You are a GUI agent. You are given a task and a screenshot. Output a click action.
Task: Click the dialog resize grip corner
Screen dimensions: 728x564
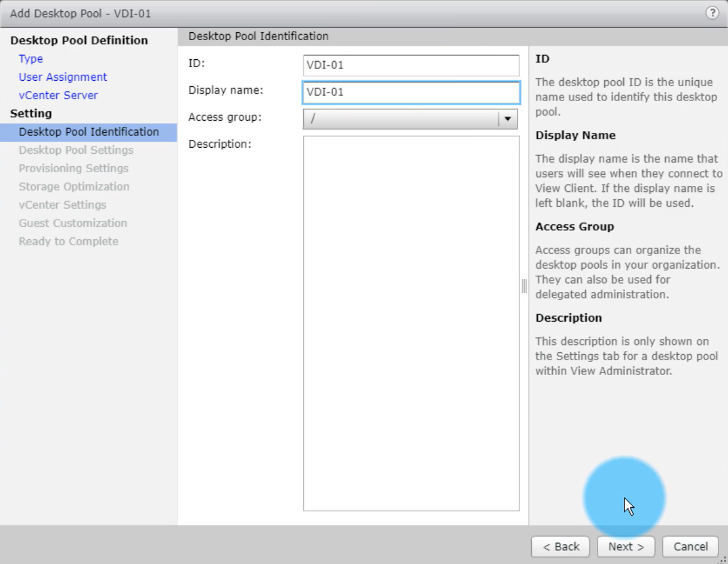click(x=723, y=560)
